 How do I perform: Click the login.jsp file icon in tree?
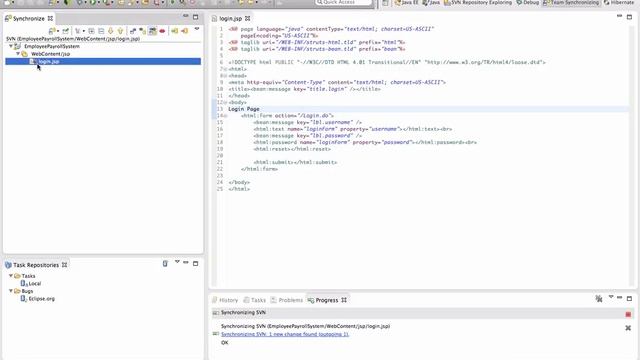[x=33, y=61]
